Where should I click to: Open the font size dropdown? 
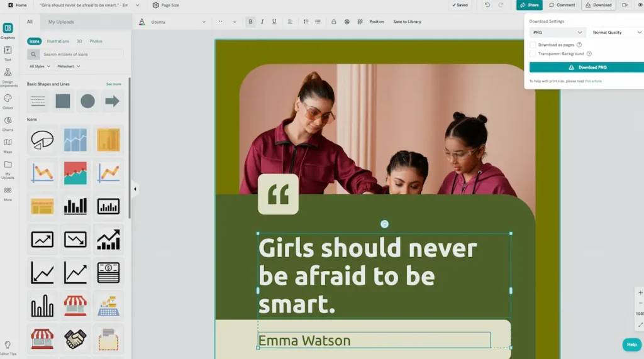pyautogui.click(x=227, y=22)
